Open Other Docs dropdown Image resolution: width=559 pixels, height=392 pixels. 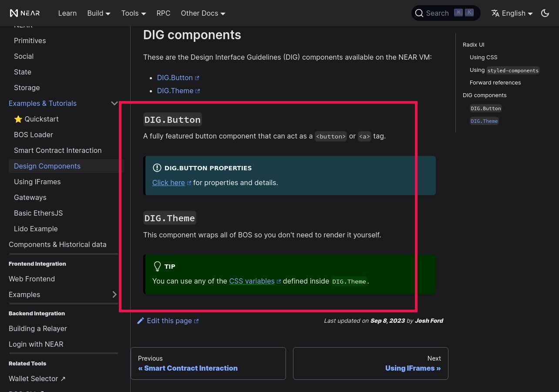(x=203, y=13)
